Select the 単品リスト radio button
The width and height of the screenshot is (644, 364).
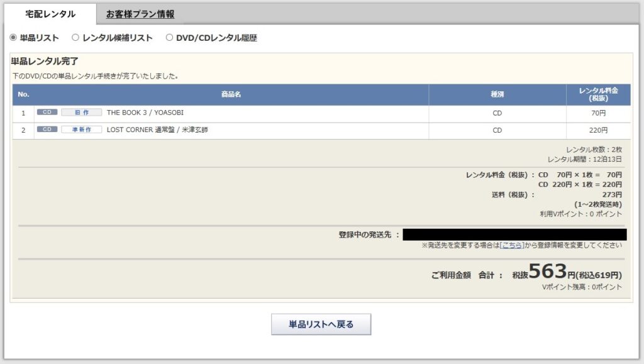(x=13, y=37)
